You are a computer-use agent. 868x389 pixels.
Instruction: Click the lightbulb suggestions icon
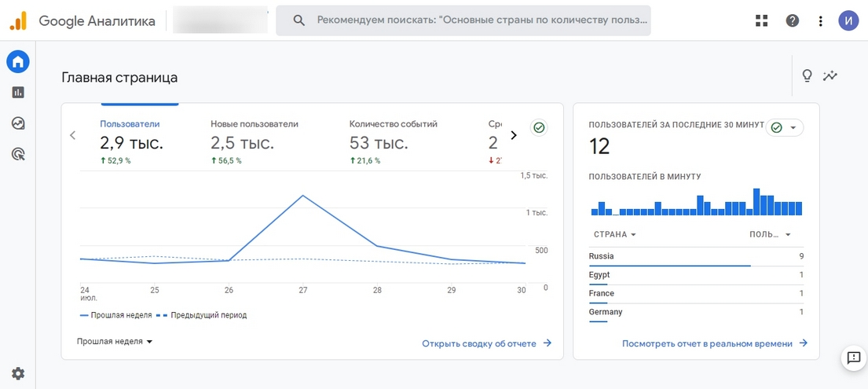pyautogui.click(x=806, y=75)
